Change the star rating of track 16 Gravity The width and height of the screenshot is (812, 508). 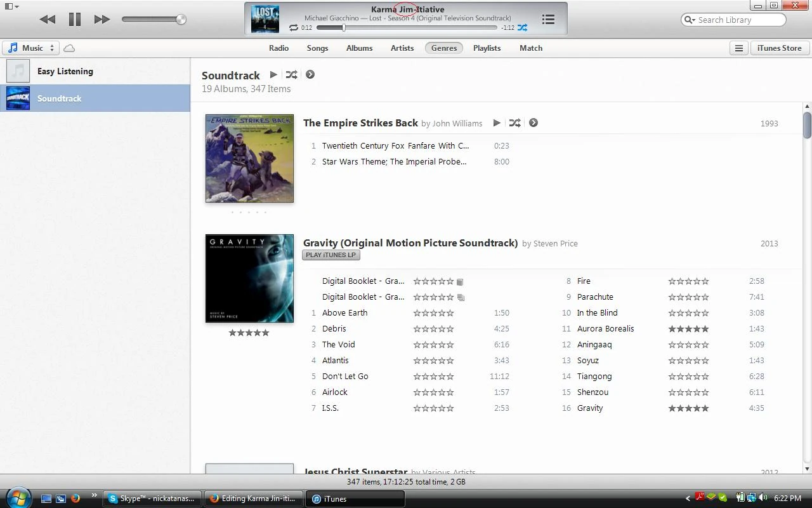[689, 408]
